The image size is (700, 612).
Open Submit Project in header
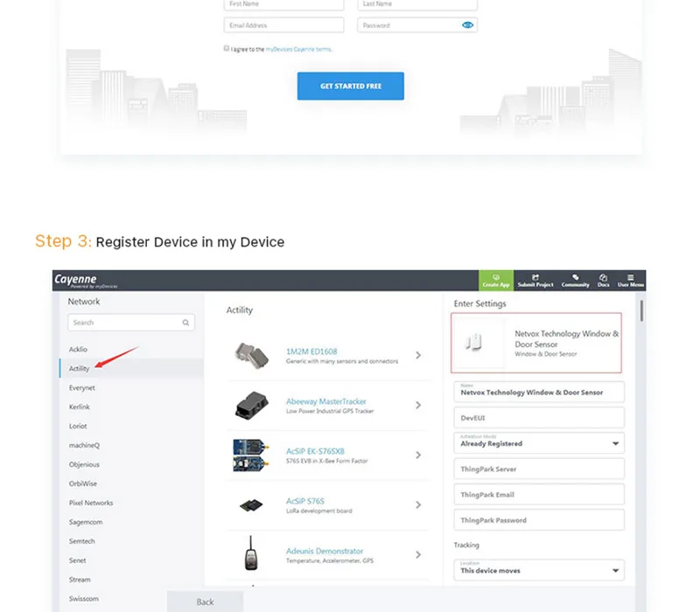tap(535, 281)
